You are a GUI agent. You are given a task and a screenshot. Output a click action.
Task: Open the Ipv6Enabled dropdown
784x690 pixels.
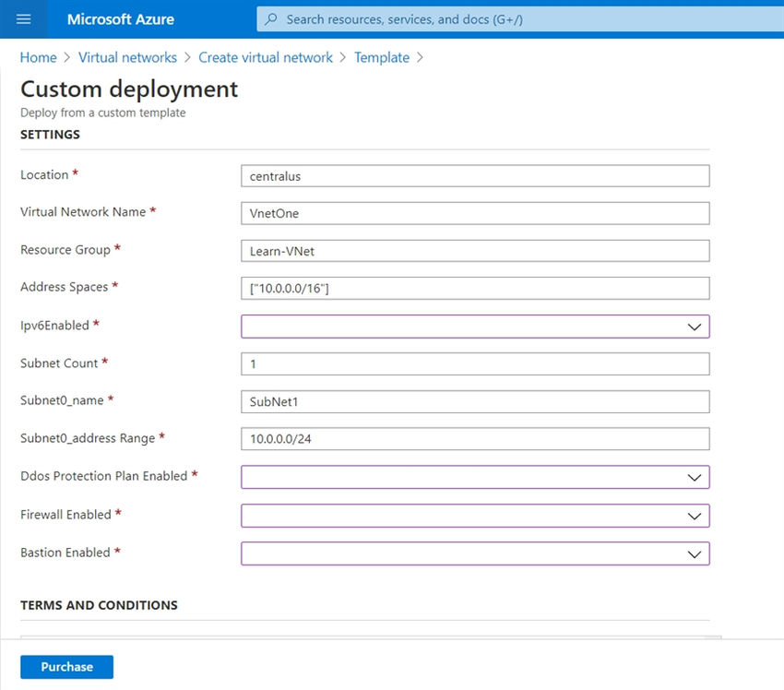(x=475, y=326)
